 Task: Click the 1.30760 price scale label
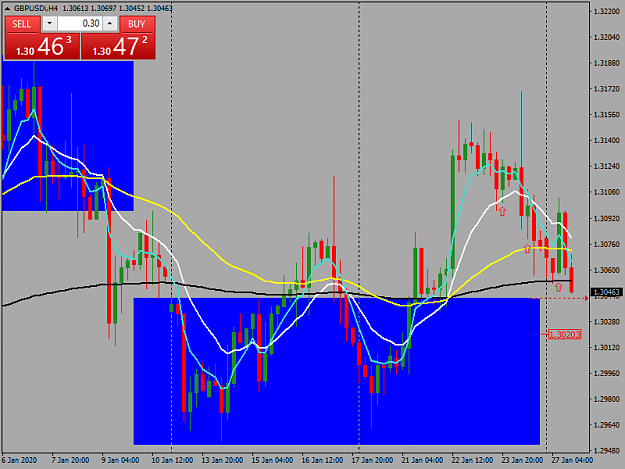tap(607, 244)
